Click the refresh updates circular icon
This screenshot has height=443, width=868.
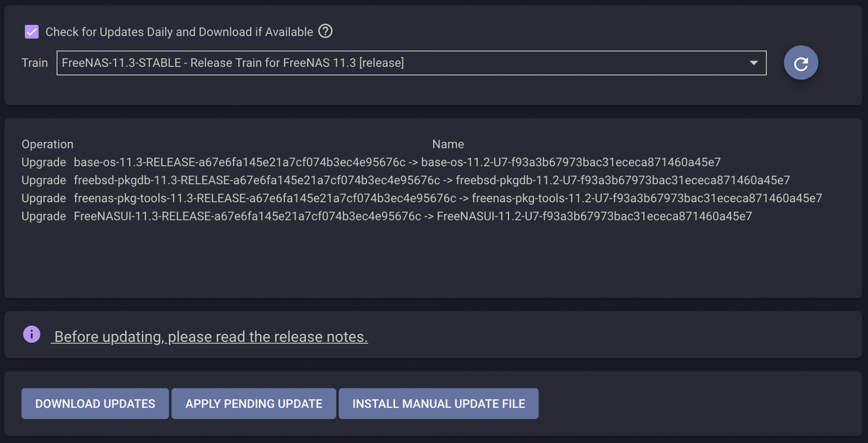pyautogui.click(x=801, y=63)
